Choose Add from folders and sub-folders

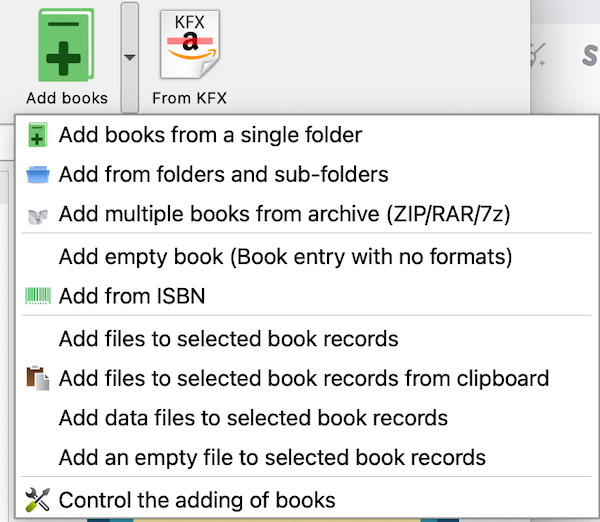(223, 175)
